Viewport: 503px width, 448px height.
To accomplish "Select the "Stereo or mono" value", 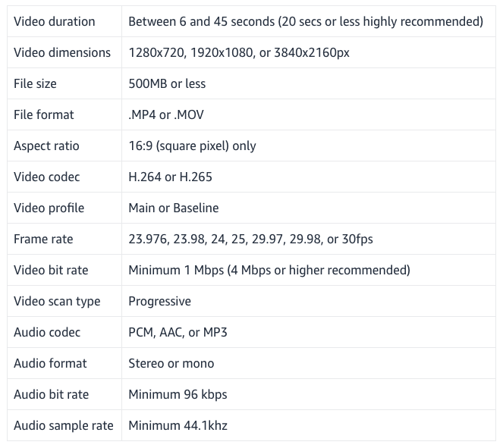I will point(171,363).
